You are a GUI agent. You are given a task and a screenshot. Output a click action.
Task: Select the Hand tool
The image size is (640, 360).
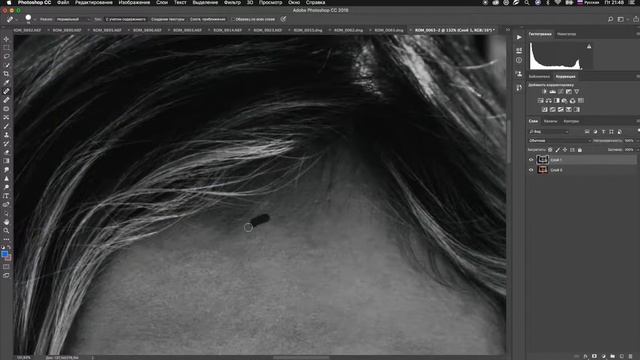[x=6, y=222]
